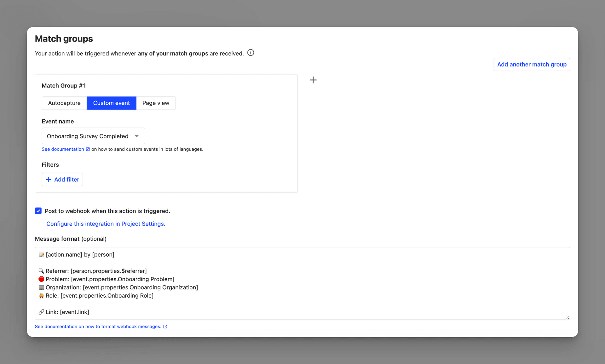
Task: Click the plus icon beside Match Group #1
Action: (313, 80)
